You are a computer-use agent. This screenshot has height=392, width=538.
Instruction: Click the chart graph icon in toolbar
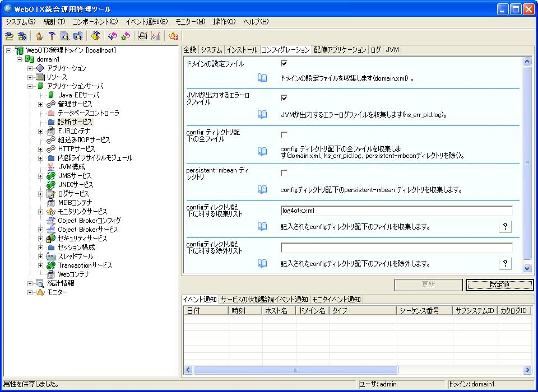tap(156, 36)
